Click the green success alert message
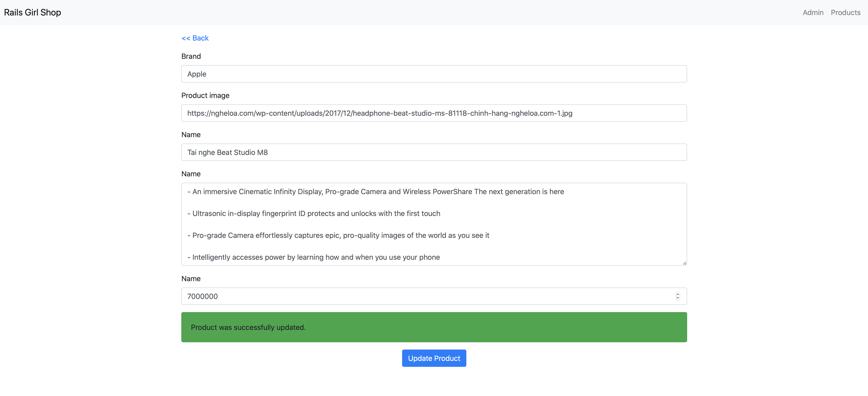This screenshot has height=396, width=868. [434, 327]
